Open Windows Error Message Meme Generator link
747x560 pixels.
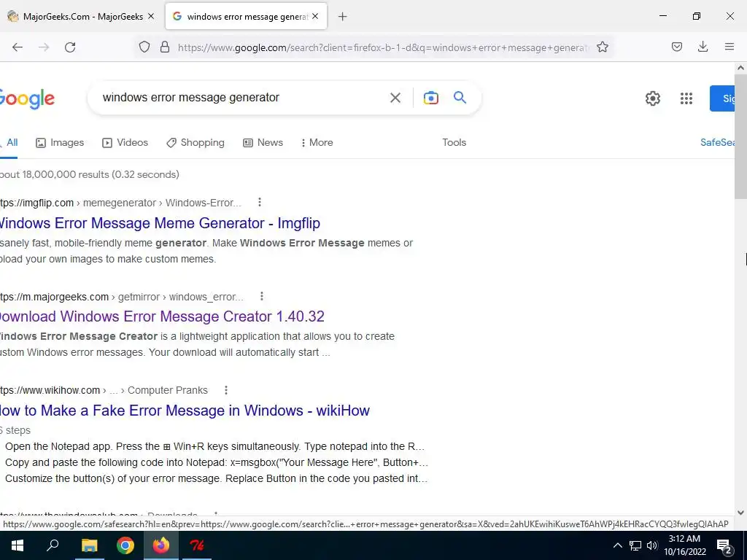[160, 223]
